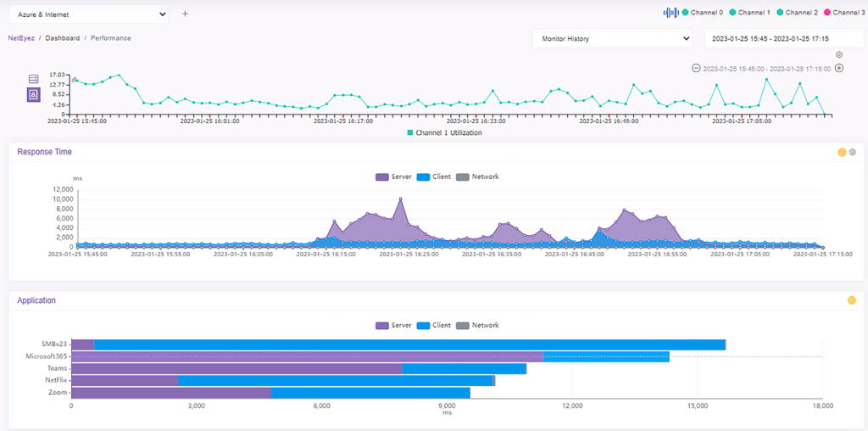Image resolution: width=868 pixels, height=431 pixels.
Task: Toggle Client series in Application legend
Action: click(x=433, y=325)
